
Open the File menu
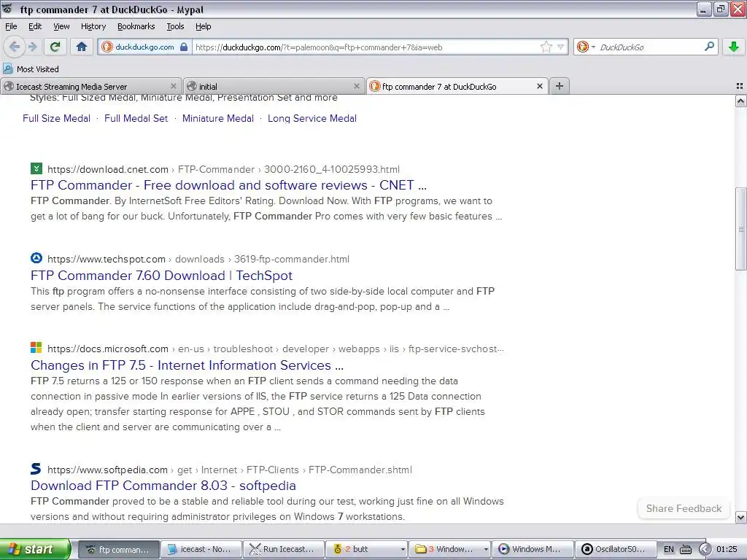(11, 26)
